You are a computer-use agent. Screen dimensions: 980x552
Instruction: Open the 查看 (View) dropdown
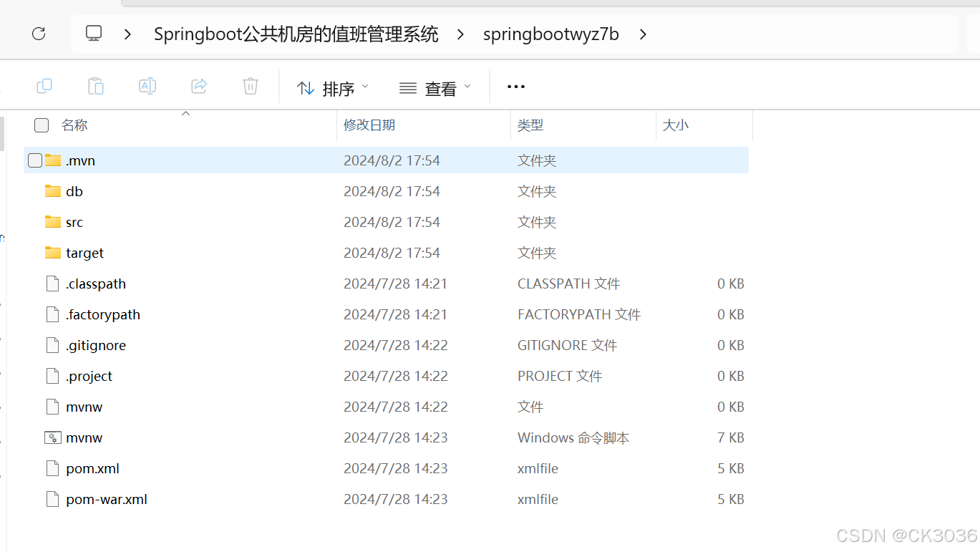[433, 87]
